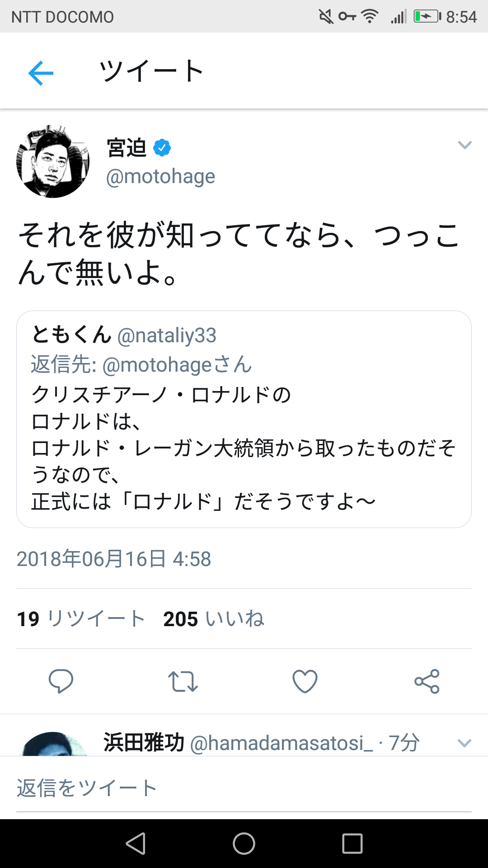View the 19 リツイート list

pos(81,618)
